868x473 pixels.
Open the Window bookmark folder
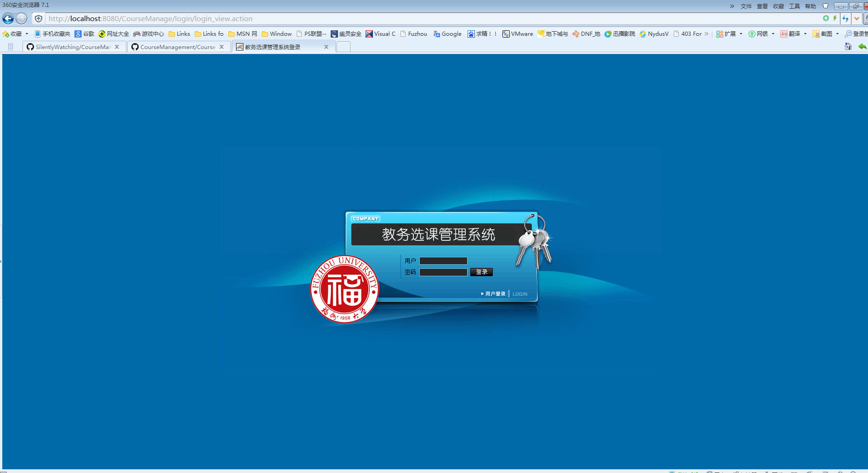pyautogui.click(x=276, y=34)
